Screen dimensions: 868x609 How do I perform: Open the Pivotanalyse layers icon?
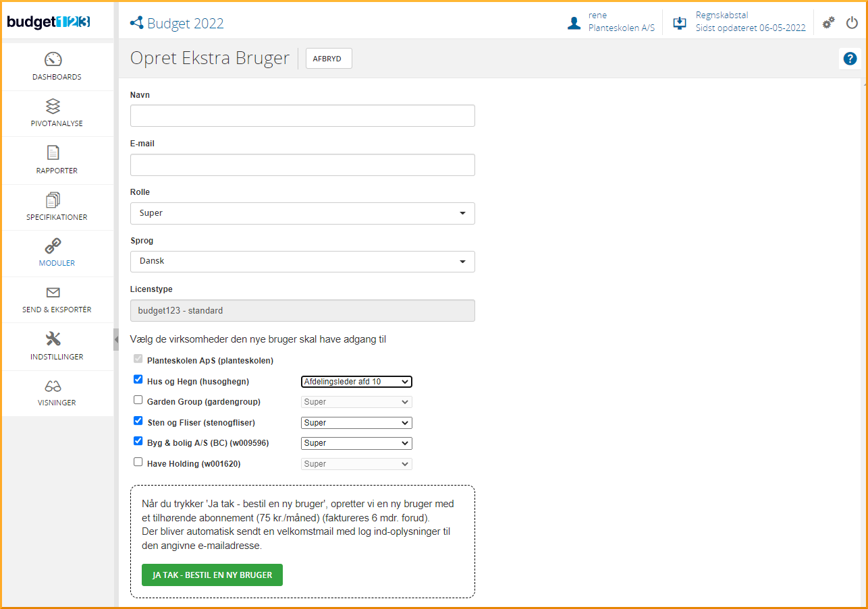click(53, 106)
